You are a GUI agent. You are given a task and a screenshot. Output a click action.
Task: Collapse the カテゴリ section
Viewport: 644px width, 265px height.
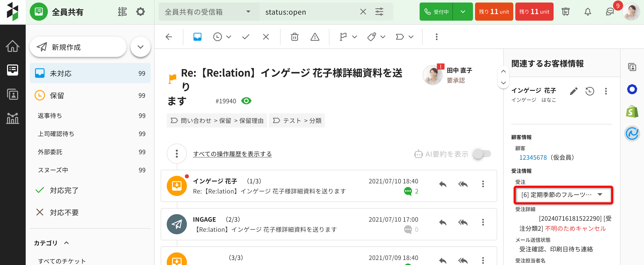pos(66,243)
